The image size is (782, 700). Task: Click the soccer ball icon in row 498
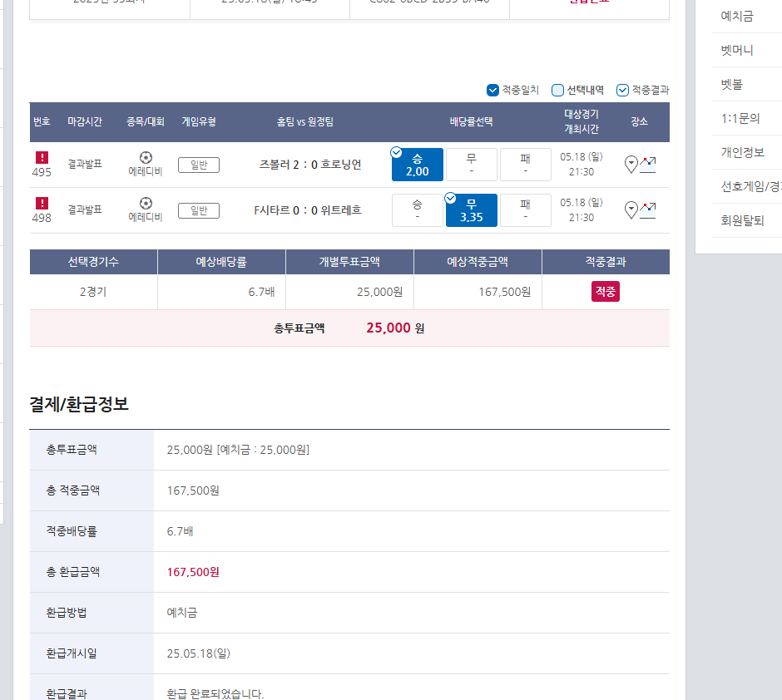[x=146, y=204]
